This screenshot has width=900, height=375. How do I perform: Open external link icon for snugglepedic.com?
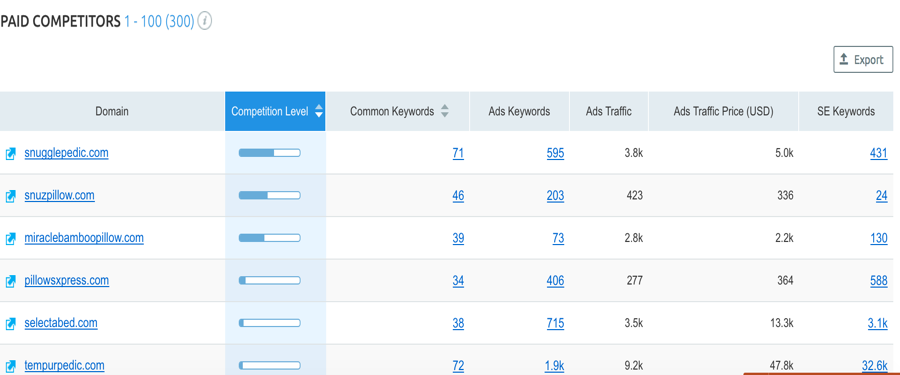[10, 154]
